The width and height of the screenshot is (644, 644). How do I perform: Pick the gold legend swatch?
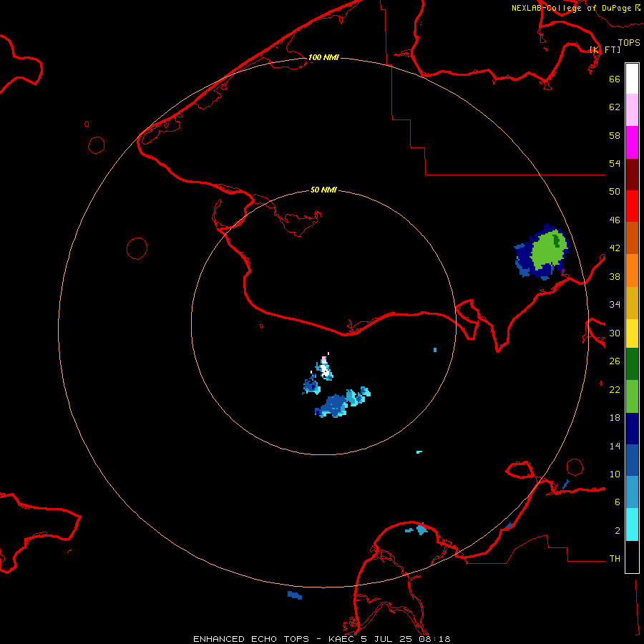632,303
